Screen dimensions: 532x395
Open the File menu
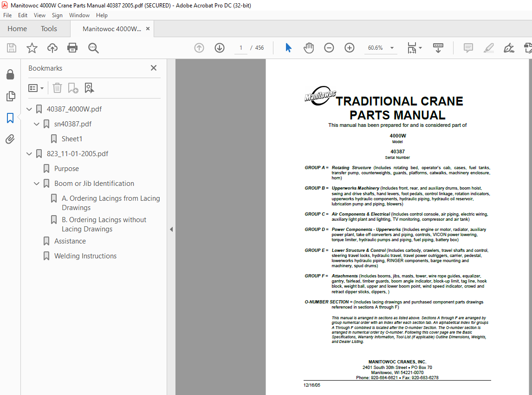(7, 15)
